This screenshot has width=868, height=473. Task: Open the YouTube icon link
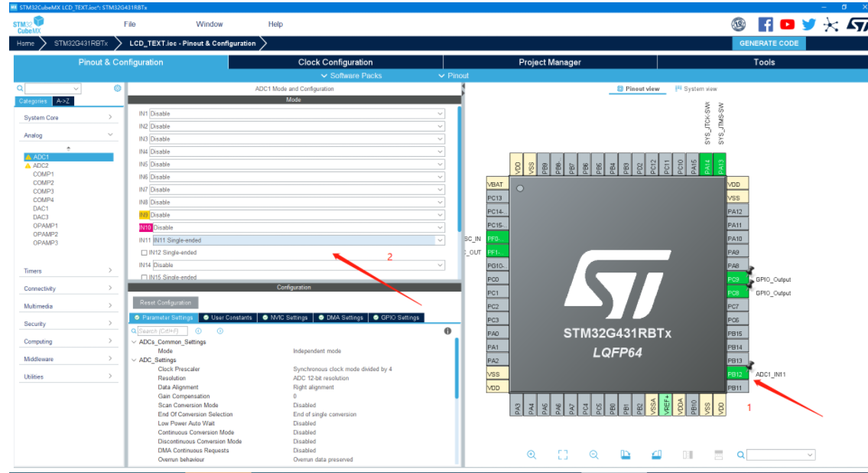(x=787, y=24)
